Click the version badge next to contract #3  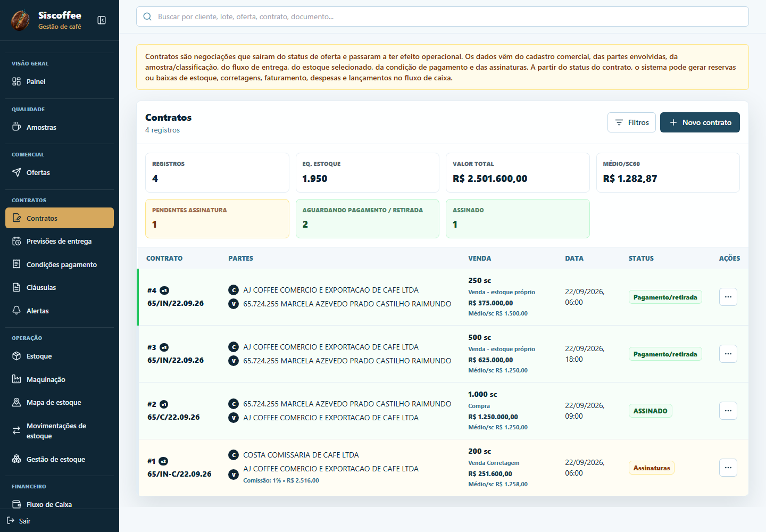(164, 347)
